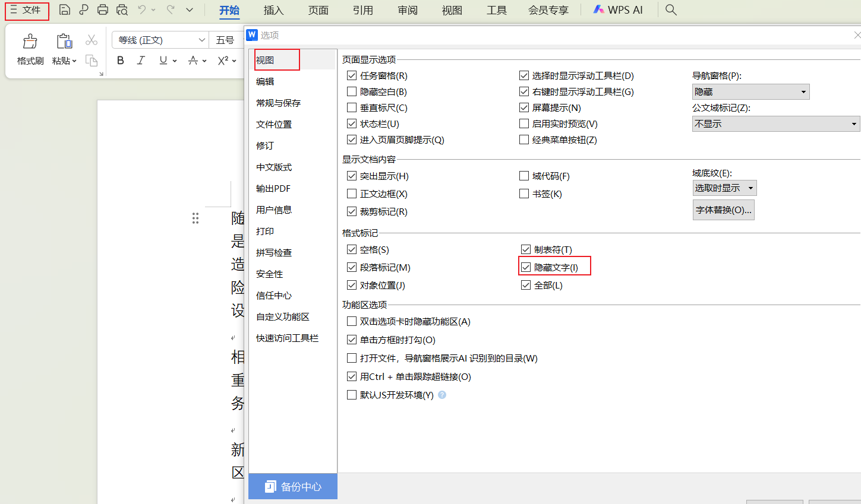The width and height of the screenshot is (861, 504).
Task: Uncheck 隐藏文字(I) checkbox
Action: coord(526,267)
